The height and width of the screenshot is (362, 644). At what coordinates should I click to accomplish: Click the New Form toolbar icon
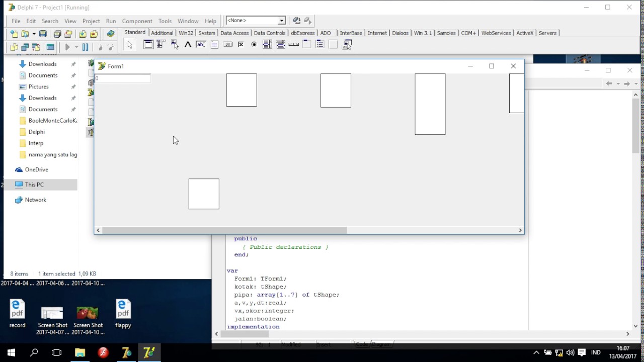pyautogui.click(x=50, y=47)
